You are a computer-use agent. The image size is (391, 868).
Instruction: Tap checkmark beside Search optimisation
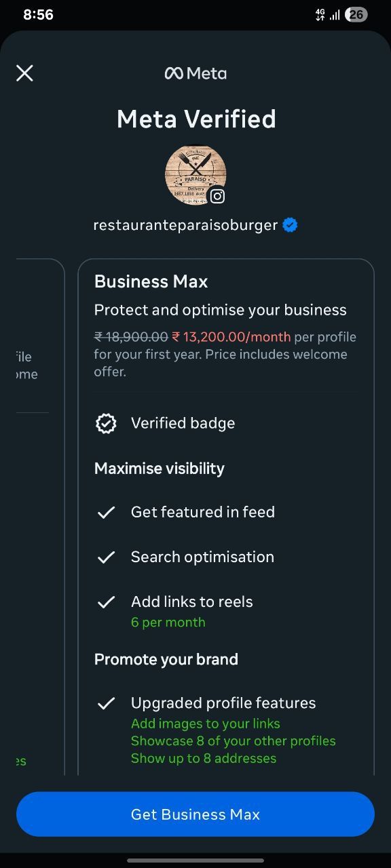click(106, 557)
